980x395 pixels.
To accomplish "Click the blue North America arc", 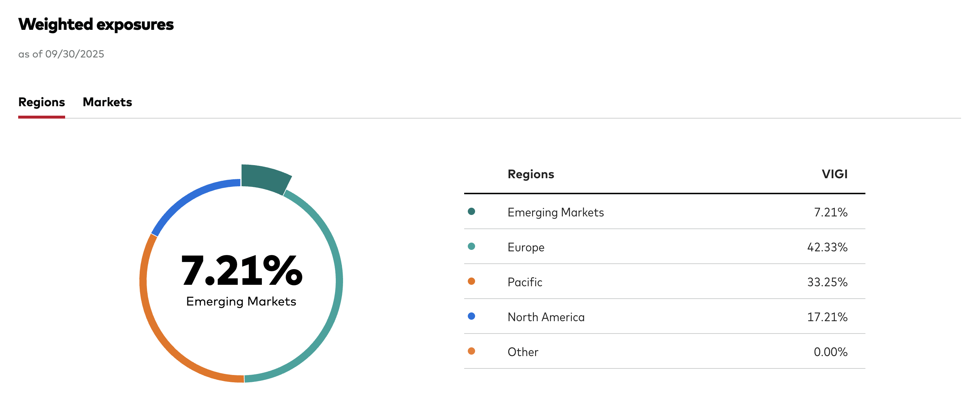I will tap(190, 197).
